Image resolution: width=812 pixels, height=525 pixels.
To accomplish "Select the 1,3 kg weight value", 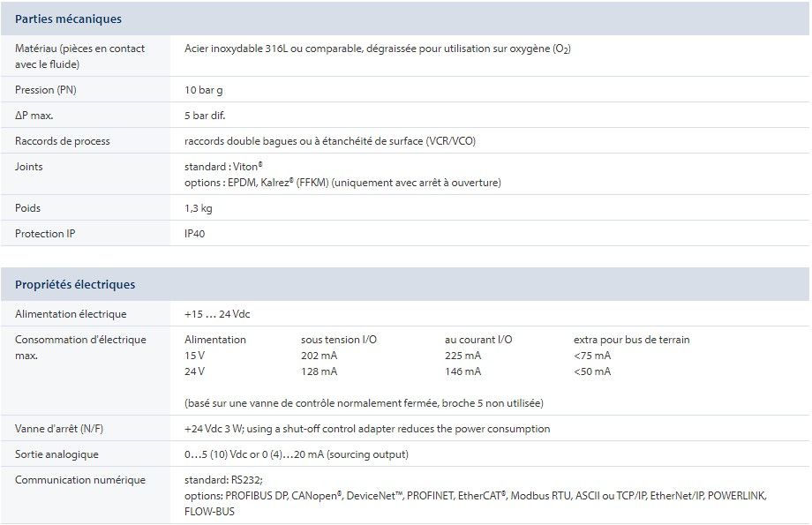I will [x=198, y=208].
